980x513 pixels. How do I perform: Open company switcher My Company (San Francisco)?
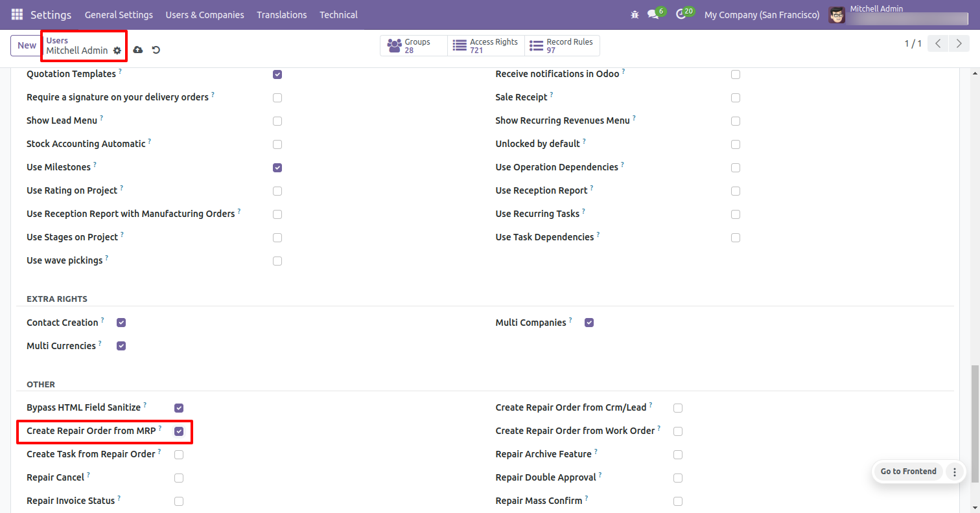tap(762, 14)
